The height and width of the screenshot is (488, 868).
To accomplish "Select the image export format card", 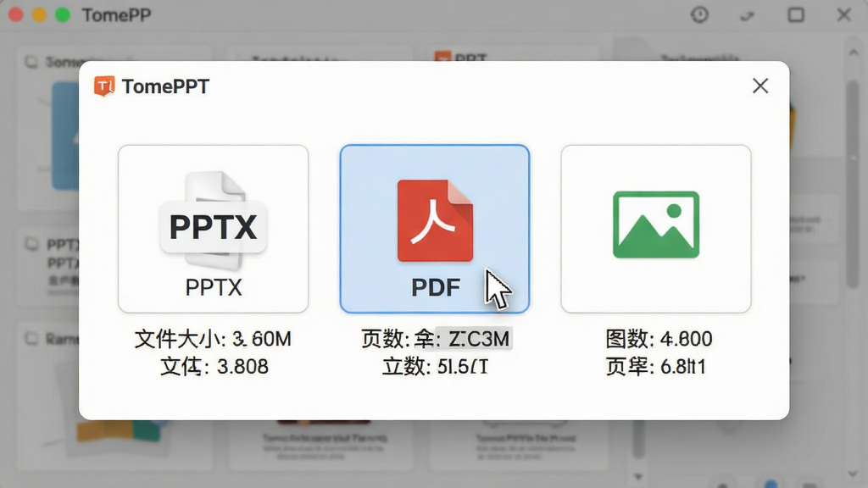I will coord(656,229).
